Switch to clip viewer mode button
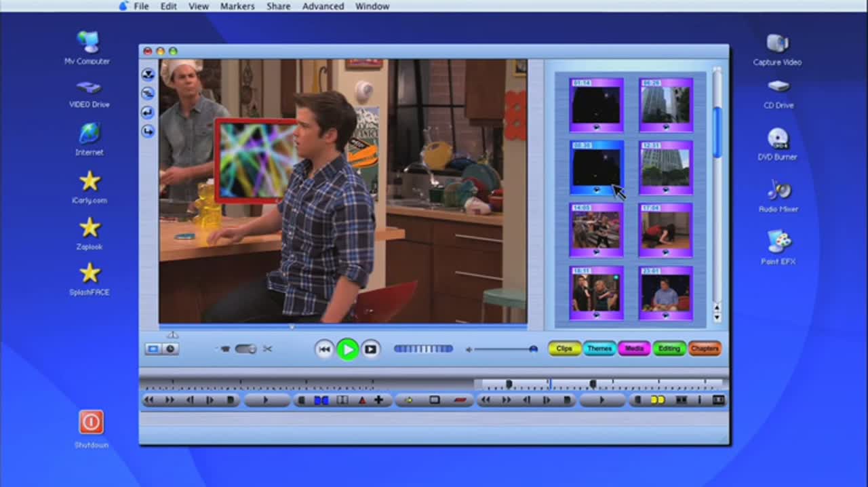868x487 pixels. pos(153,349)
